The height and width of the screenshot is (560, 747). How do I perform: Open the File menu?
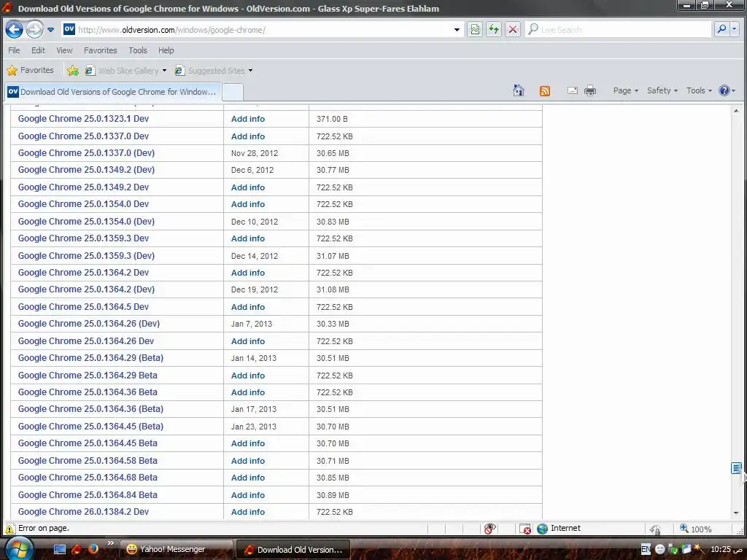pos(14,50)
